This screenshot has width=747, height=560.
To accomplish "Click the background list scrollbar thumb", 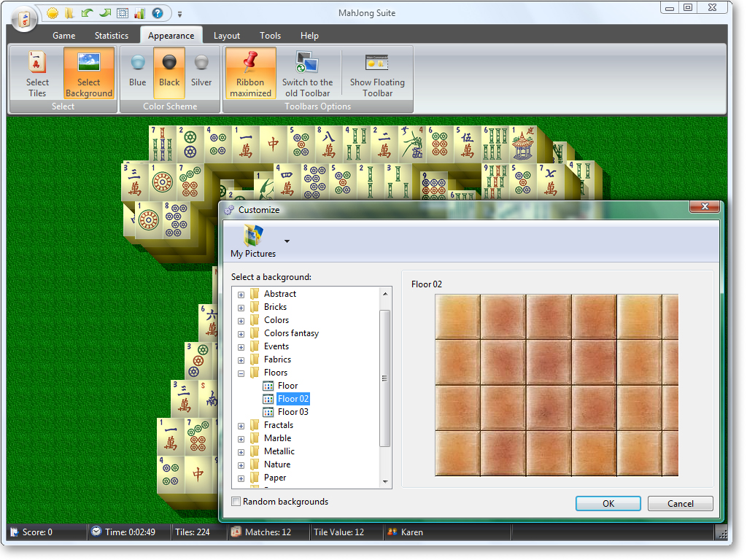I will click(x=385, y=378).
